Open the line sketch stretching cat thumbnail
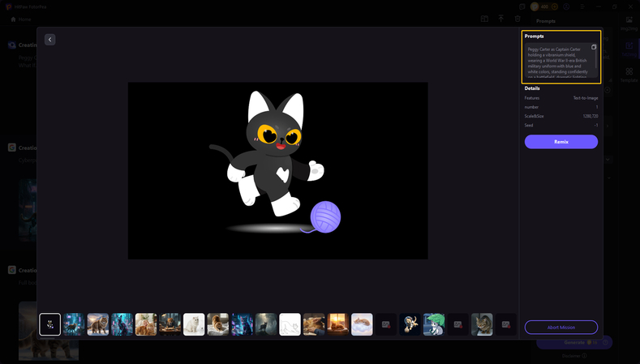The image size is (640, 364). 290,324
